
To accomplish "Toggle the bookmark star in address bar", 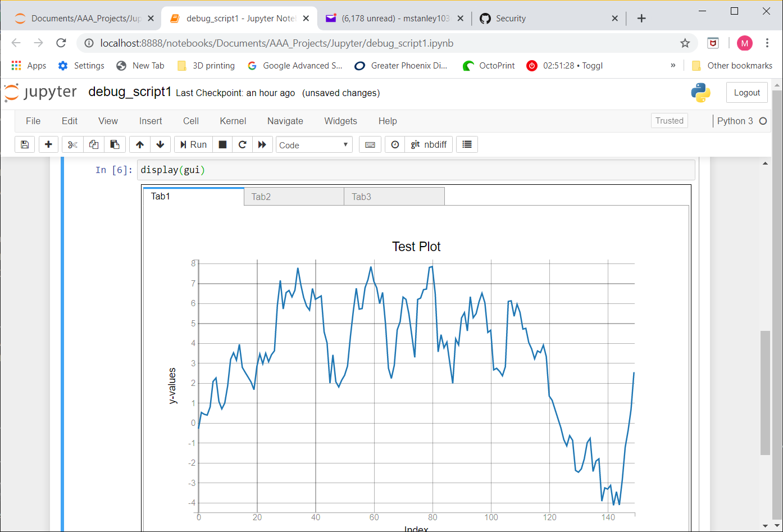I will [685, 43].
